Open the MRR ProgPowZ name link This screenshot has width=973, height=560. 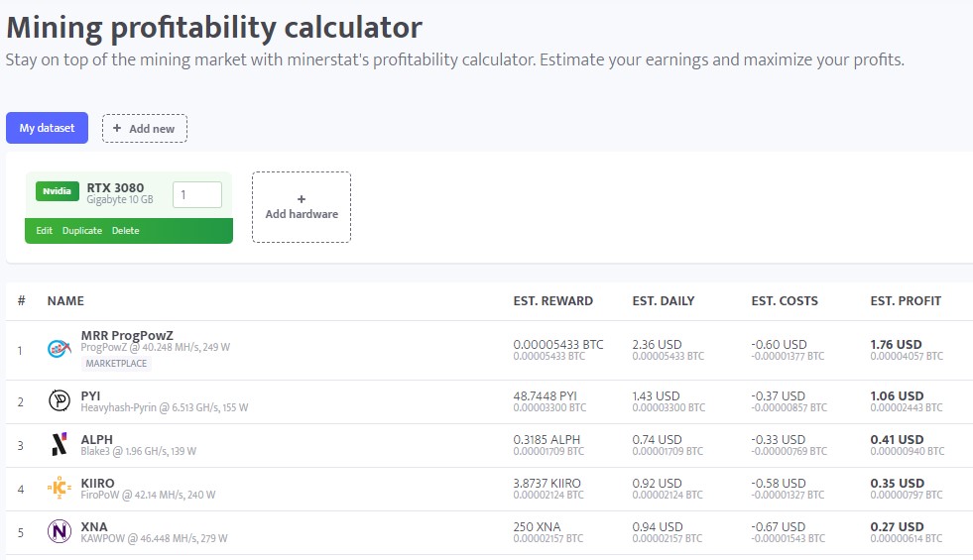coord(127,335)
